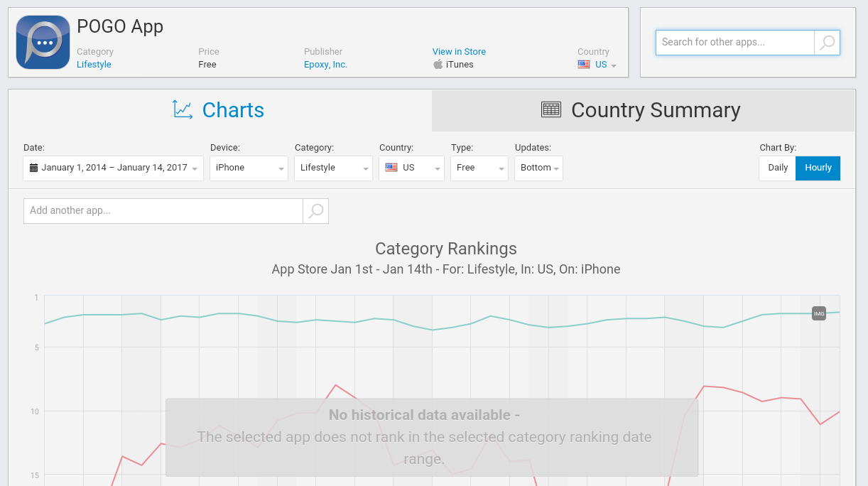Open the Epoxy, Inc. publisher link
Viewport: 868px width, 486px height.
click(325, 65)
